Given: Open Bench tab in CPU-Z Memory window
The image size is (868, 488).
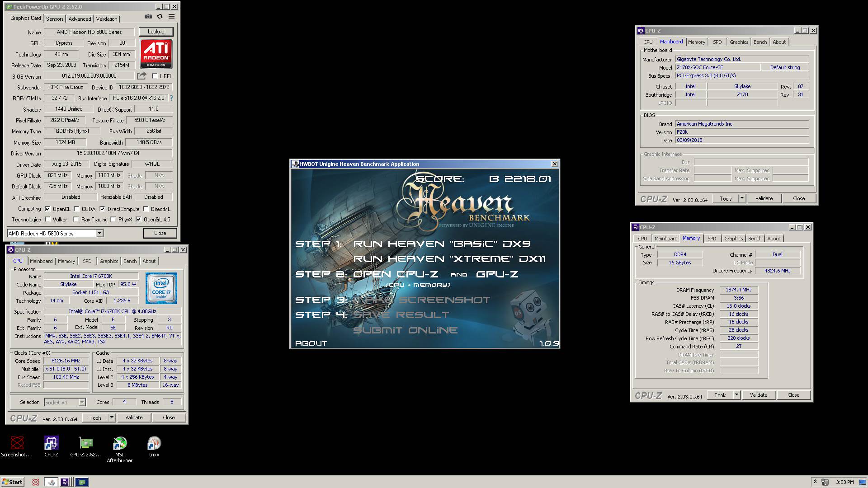Looking at the screenshot, I should (755, 239).
